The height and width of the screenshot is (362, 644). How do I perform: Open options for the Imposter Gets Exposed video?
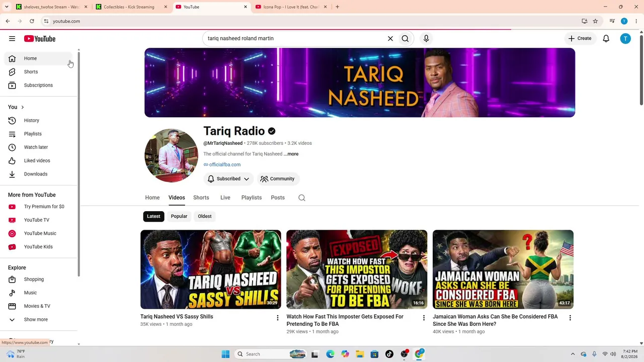424,318
